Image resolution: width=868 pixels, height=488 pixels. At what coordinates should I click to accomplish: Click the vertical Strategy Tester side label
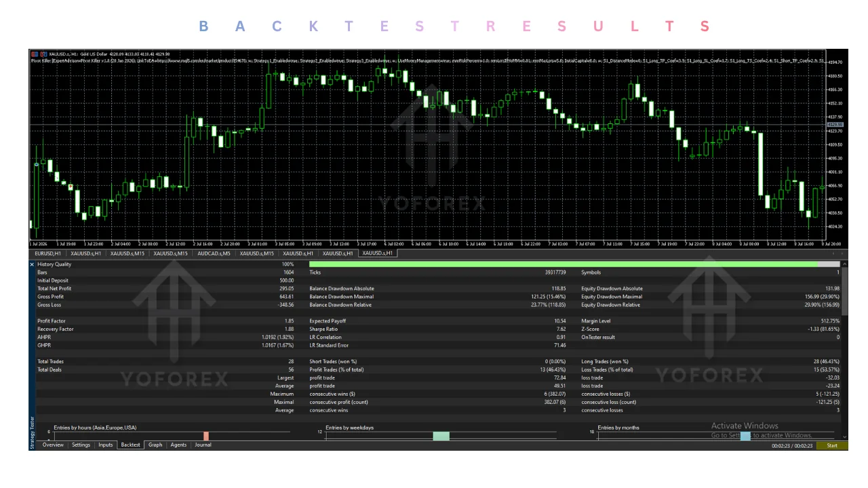pos(32,432)
